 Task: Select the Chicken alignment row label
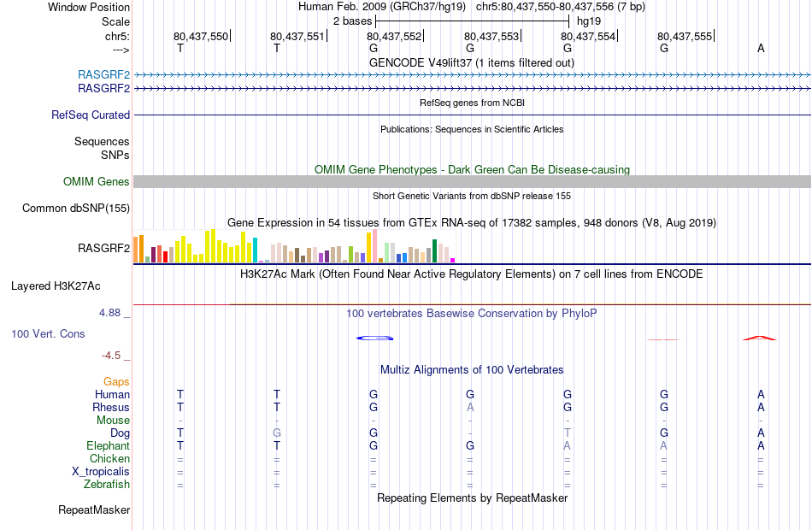coord(109,458)
